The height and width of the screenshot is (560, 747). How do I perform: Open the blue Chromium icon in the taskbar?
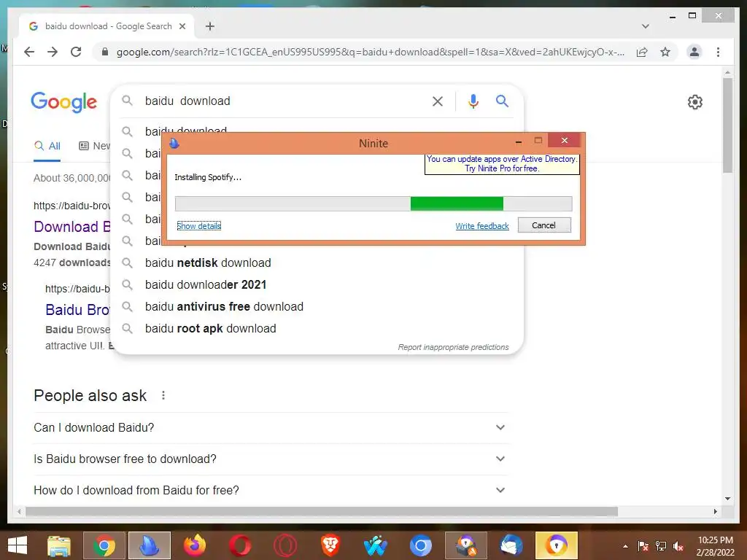[x=421, y=545]
